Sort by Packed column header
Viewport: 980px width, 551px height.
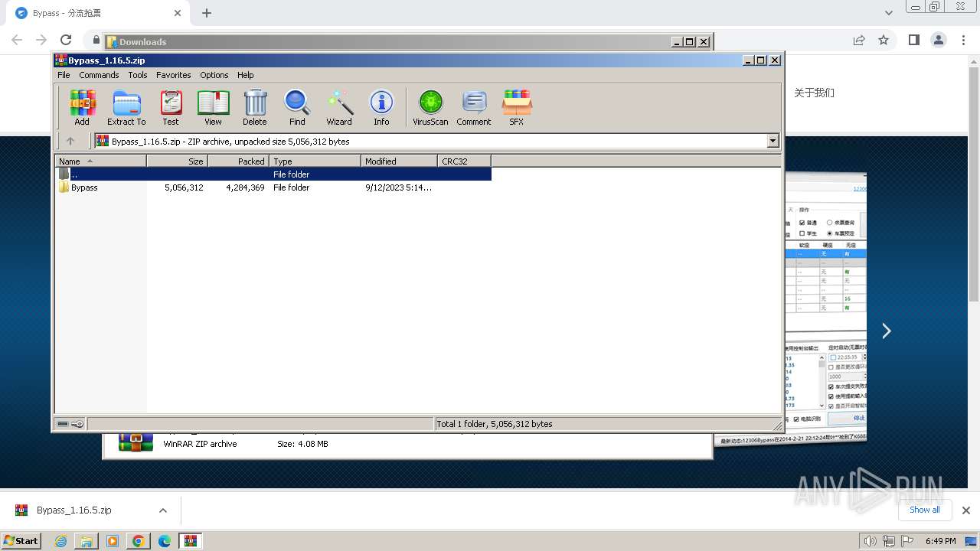click(x=238, y=161)
